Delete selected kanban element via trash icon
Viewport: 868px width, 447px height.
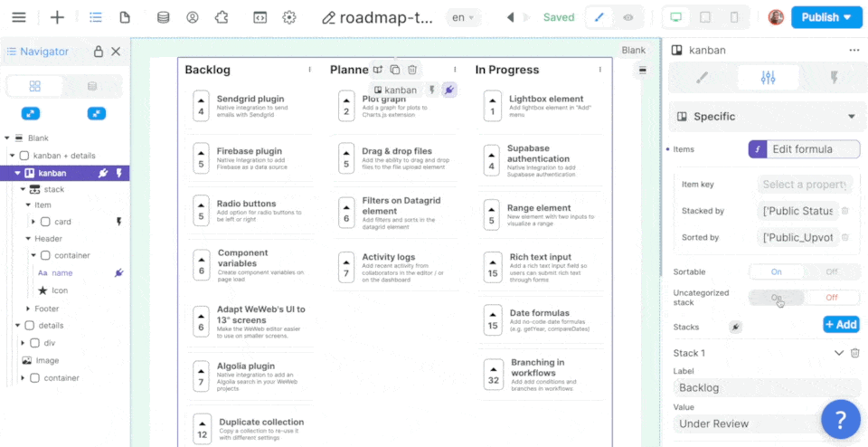coord(412,70)
